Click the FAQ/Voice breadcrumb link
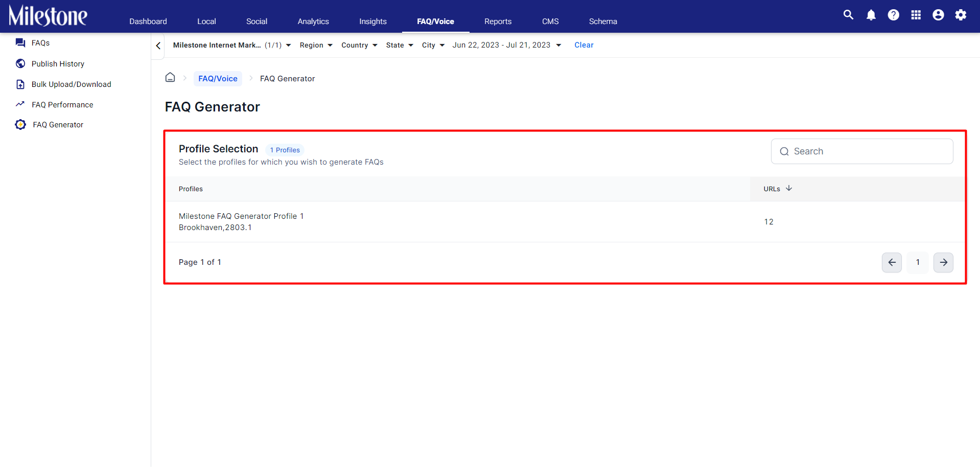The image size is (980, 476). point(218,79)
